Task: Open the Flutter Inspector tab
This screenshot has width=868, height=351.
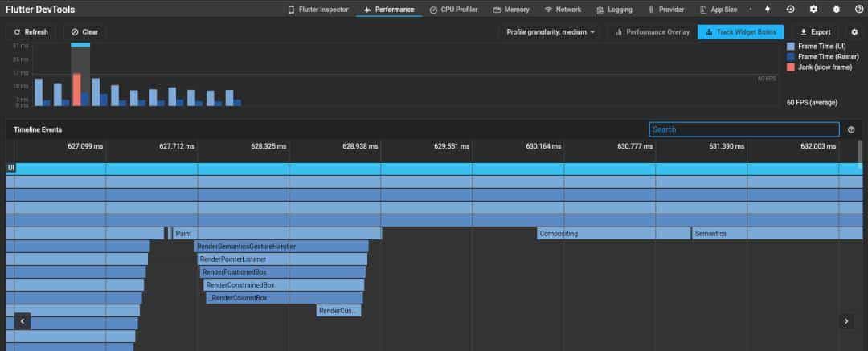Action: [x=317, y=10]
